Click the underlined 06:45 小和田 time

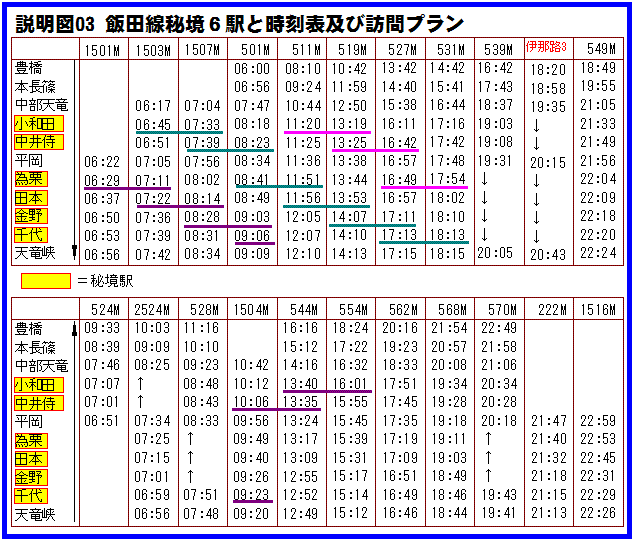coord(153,124)
